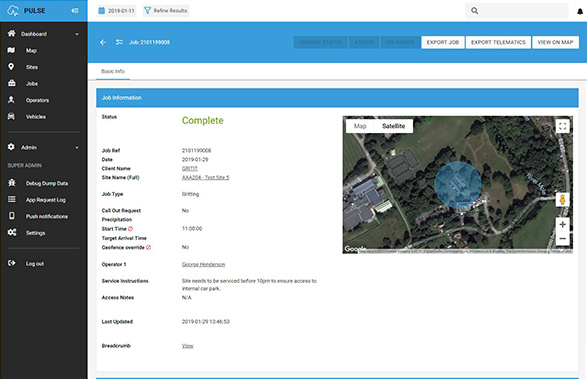587x379 pixels.
Task: Switch map to Satellite view
Action: [x=393, y=126]
